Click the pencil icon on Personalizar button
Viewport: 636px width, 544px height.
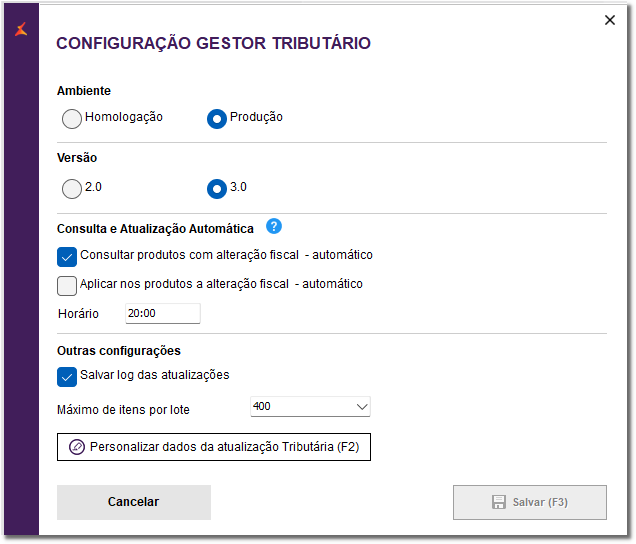(77, 446)
